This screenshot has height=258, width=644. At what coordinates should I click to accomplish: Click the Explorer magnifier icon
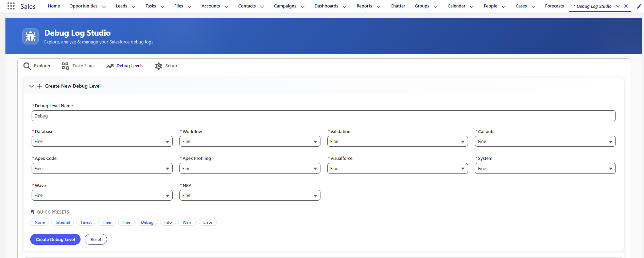[27, 66]
